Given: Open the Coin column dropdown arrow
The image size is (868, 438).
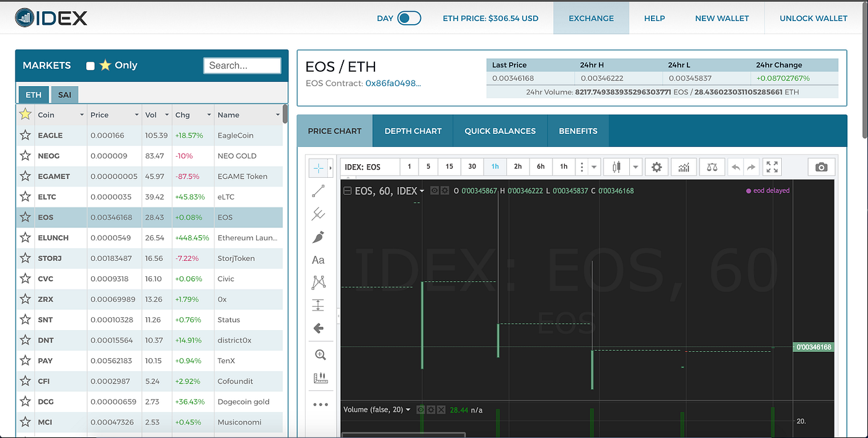Looking at the screenshot, I should tap(81, 115).
